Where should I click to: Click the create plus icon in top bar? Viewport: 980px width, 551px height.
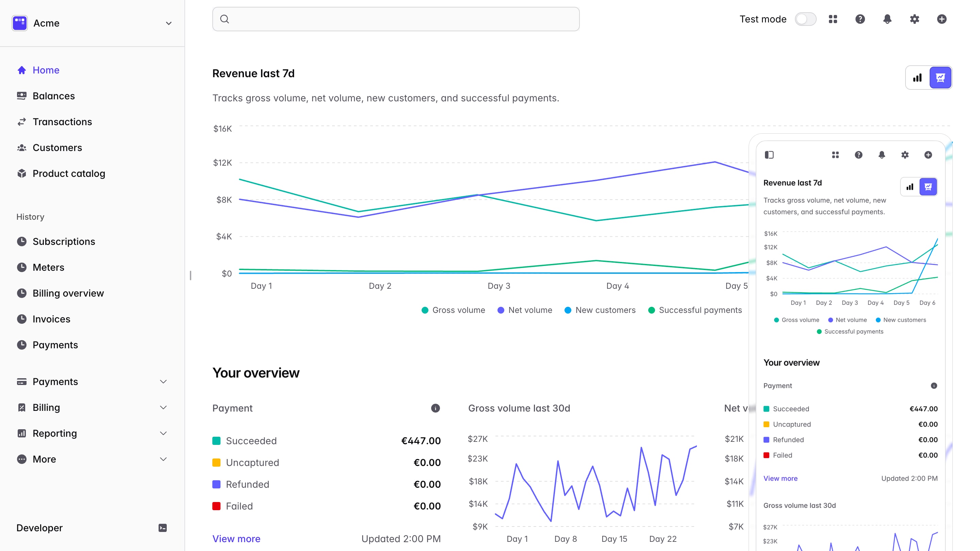pos(942,19)
